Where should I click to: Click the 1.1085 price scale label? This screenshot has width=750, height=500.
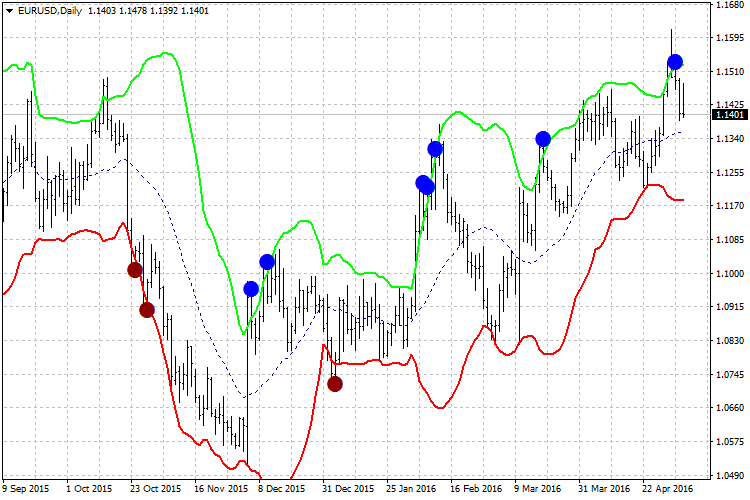point(730,240)
